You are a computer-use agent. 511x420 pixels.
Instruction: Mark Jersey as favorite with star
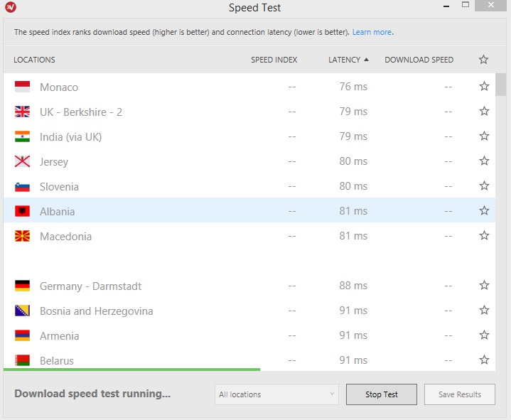(x=484, y=161)
